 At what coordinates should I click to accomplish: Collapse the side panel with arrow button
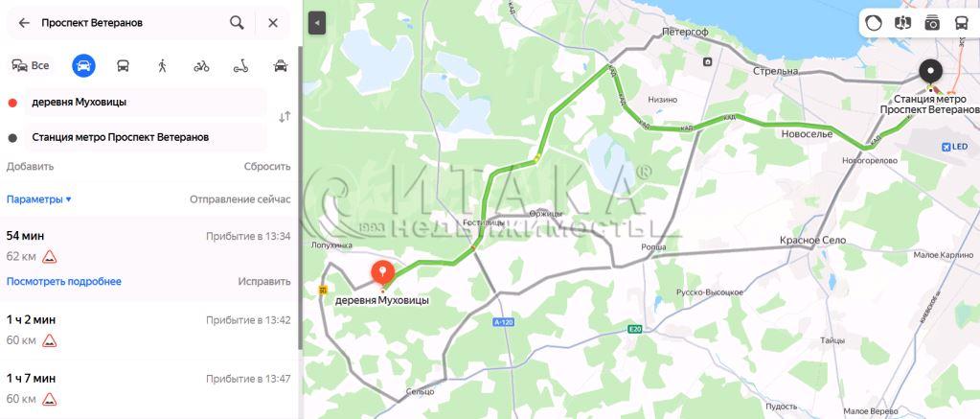point(317,24)
